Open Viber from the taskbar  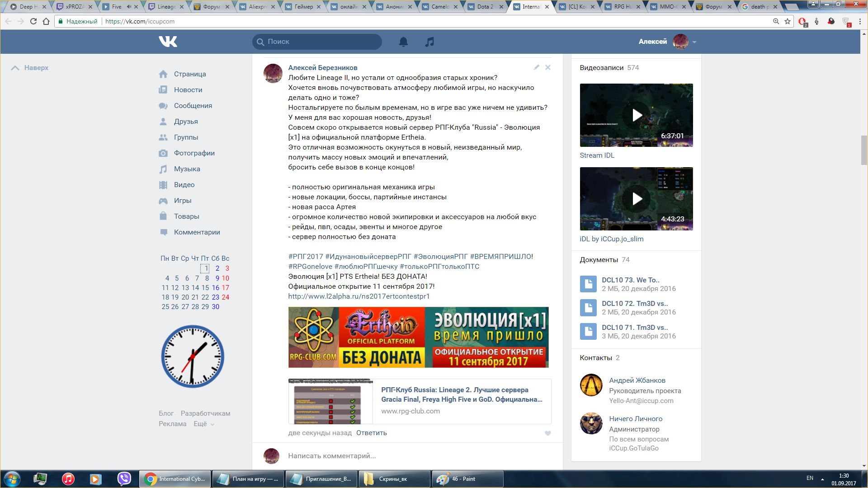124,479
